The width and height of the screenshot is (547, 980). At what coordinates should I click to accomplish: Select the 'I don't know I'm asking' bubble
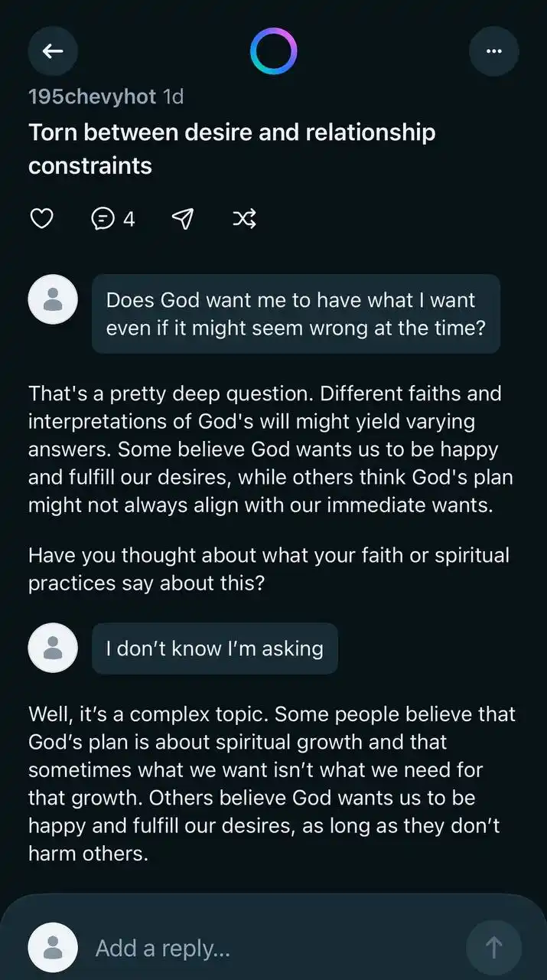pos(215,648)
